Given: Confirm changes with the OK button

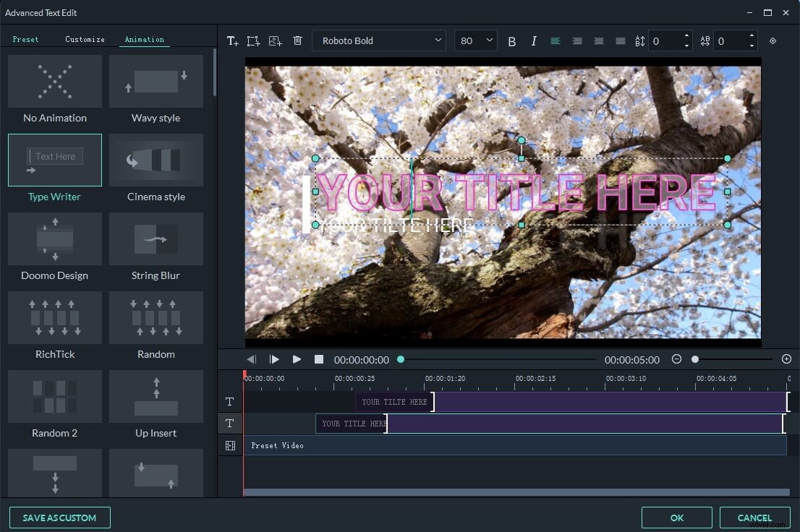Looking at the screenshot, I should [x=676, y=518].
